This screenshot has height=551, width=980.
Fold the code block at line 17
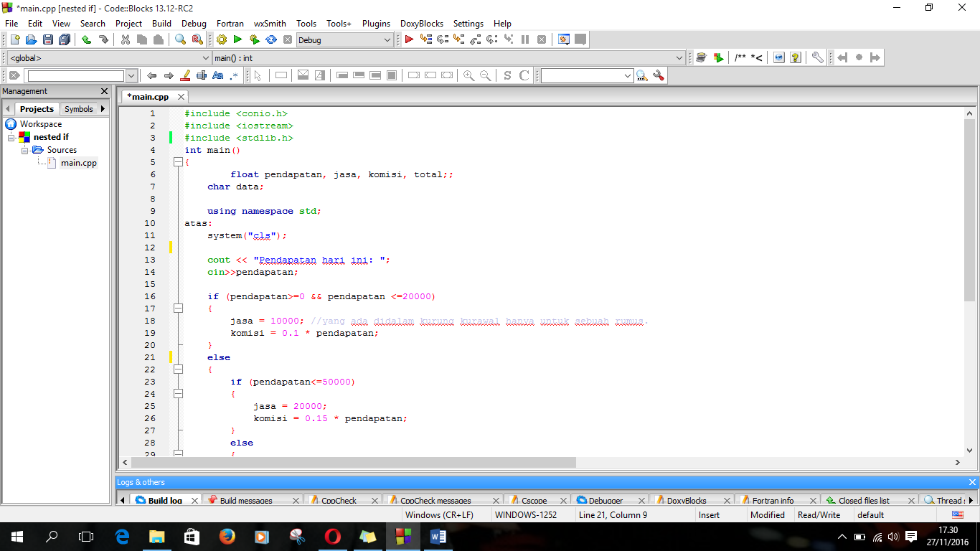click(x=178, y=309)
